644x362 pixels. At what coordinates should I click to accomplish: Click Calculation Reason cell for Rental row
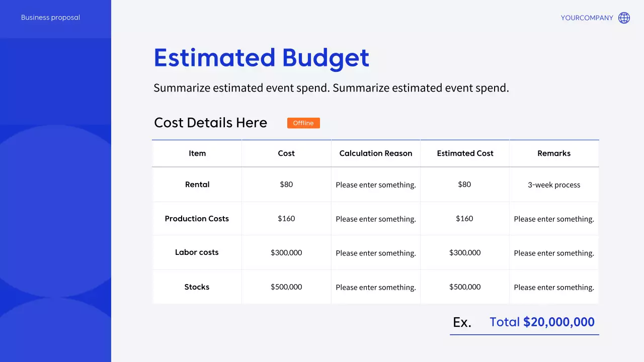coord(376,185)
